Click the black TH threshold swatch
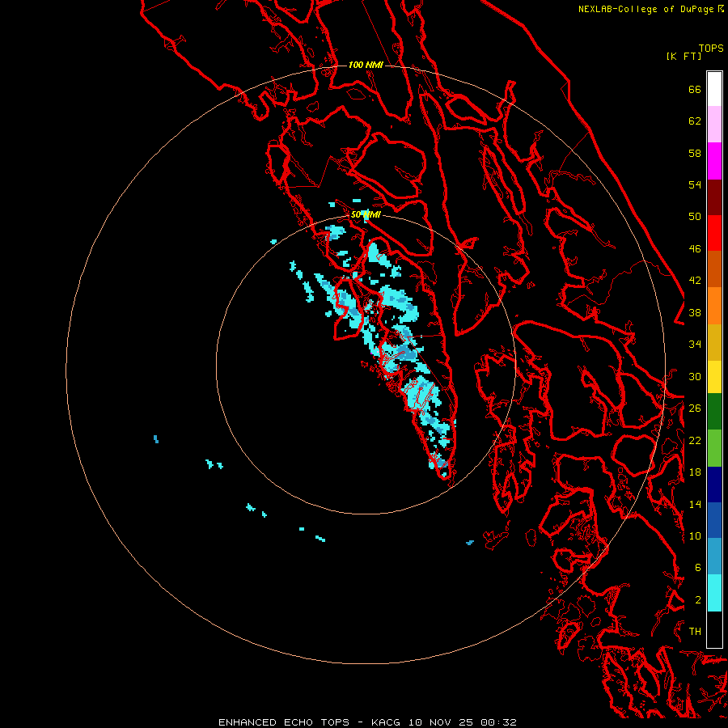The width and height of the screenshot is (728, 728). [x=714, y=629]
